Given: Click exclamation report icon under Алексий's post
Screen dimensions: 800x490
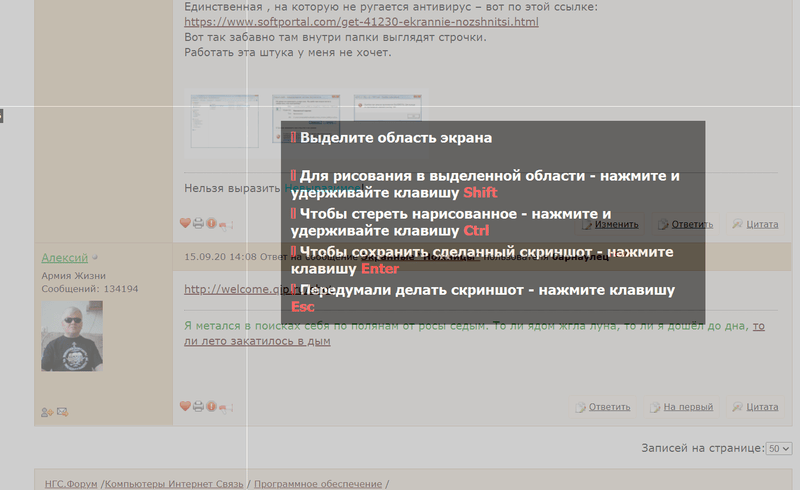Looking at the screenshot, I should (x=211, y=406).
